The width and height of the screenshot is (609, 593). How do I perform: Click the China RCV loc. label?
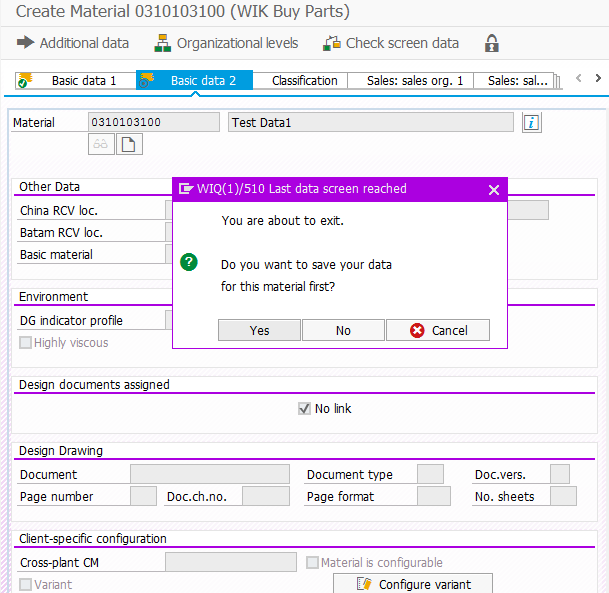[59, 210]
